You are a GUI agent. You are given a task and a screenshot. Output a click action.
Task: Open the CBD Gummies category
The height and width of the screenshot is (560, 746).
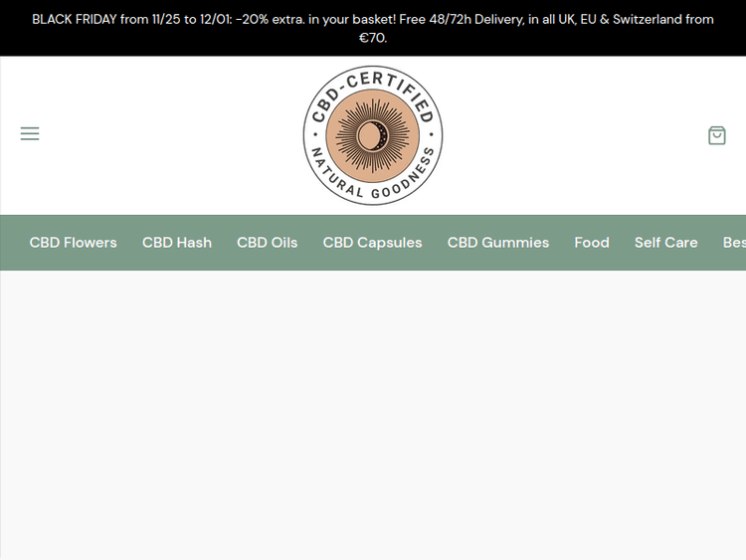pyautogui.click(x=497, y=243)
